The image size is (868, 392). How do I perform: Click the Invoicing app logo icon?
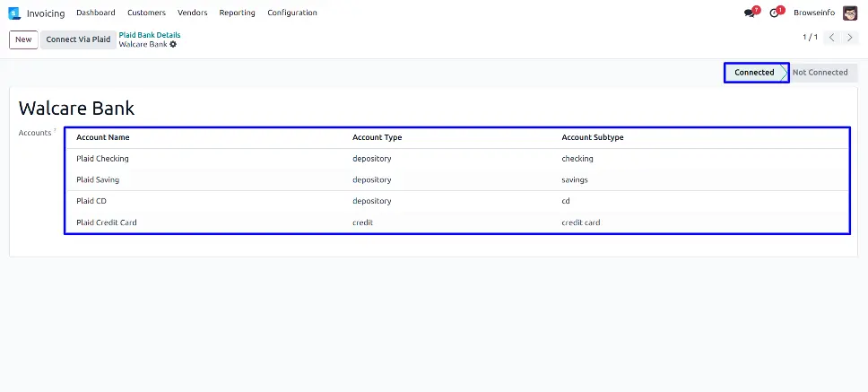[14, 13]
